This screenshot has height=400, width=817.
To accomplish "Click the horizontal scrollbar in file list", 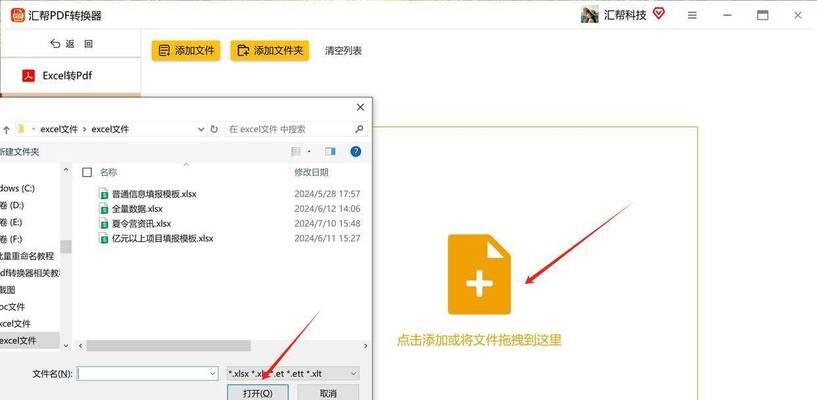I will [x=168, y=346].
